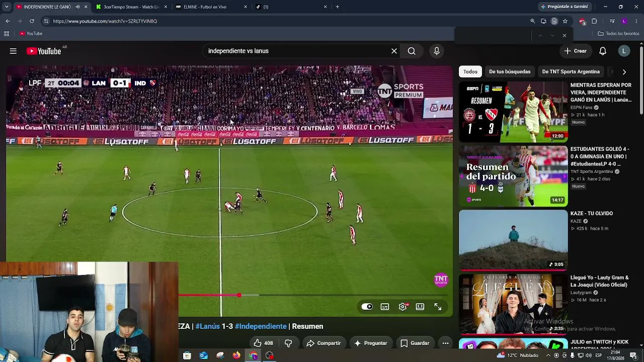Open the #Independiente hashtag link

261,326
